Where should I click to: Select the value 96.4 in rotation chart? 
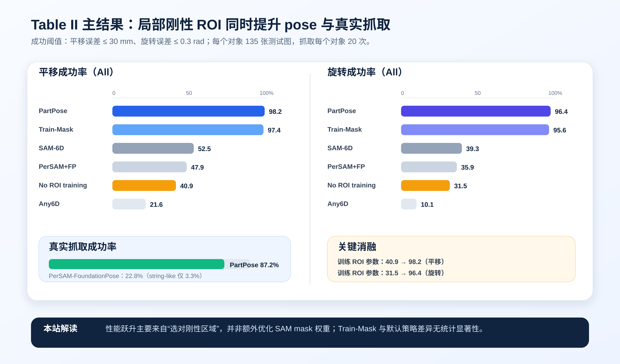[561, 112]
